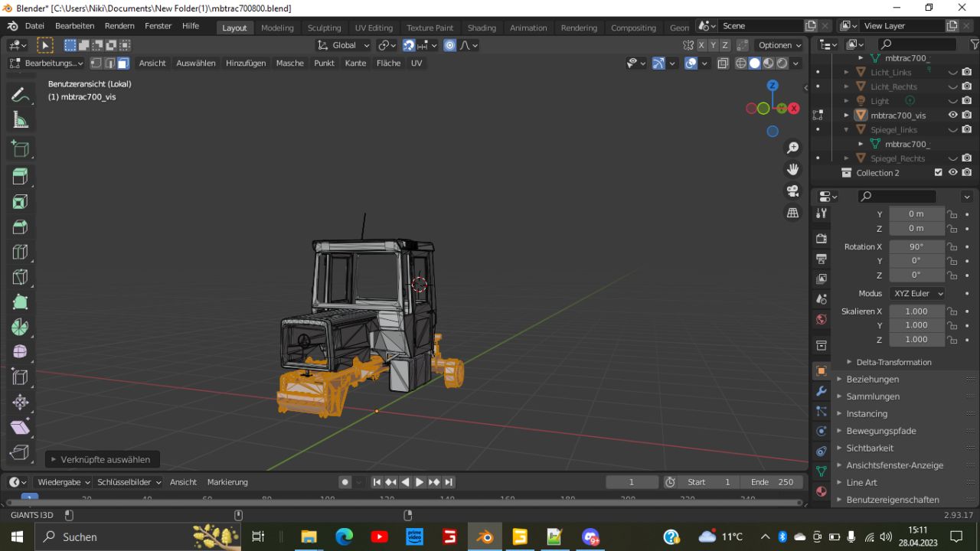Open the Object properties tab icon
980x551 pixels.
pyautogui.click(x=822, y=371)
